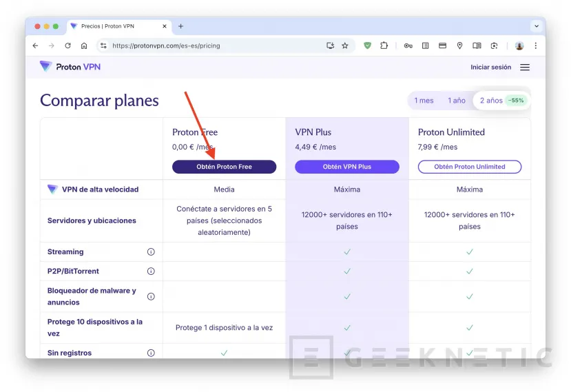Click the VPN de alta velocidad row label
The image size is (571, 392).
(x=100, y=189)
